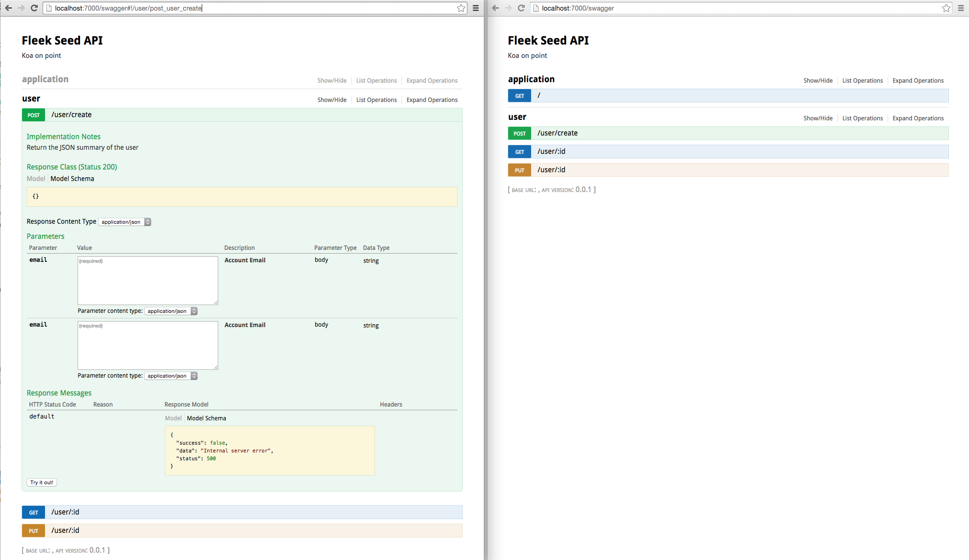The width and height of the screenshot is (969, 560).
Task: Open second email Parameter content type dropdown
Action: point(171,376)
